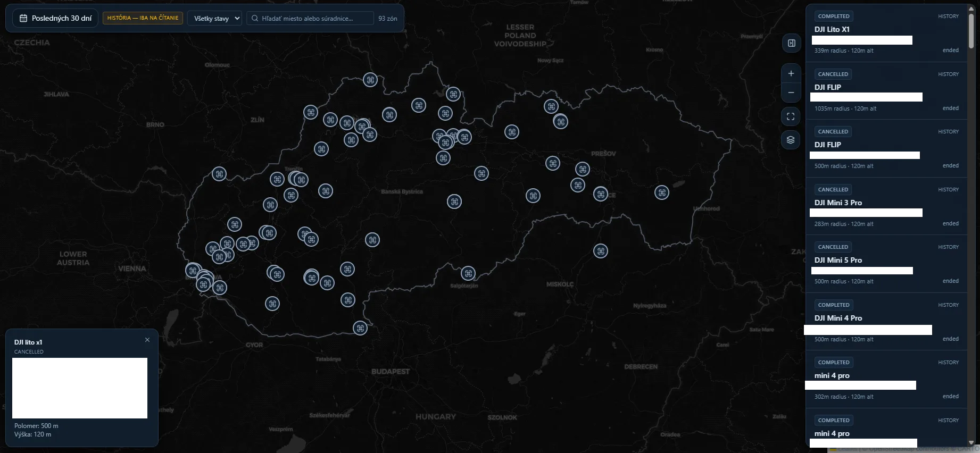This screenshot has width=980, height=453.
Task: Click the Výška: 120 m text in popup
Action: pyautogui.click(x=33, y=434)
